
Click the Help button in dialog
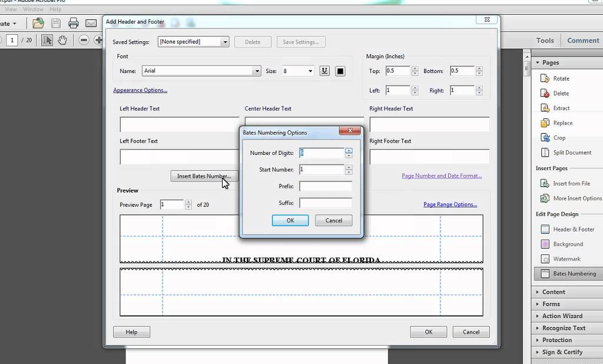(x=131, y=332)
